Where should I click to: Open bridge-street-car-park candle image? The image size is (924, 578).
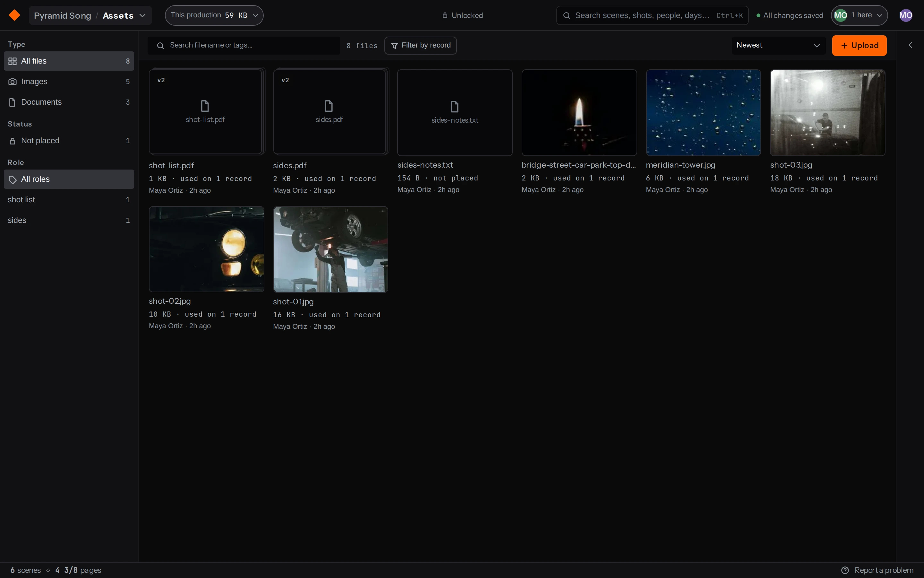579,113
